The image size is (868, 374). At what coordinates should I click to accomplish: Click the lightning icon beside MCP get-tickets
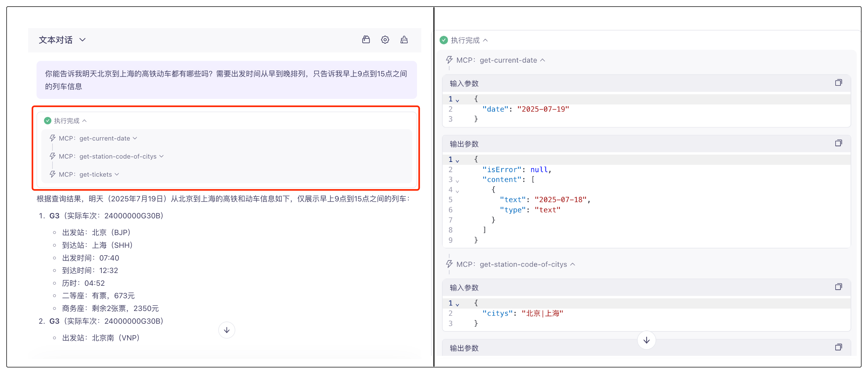[x=53, y=174]
